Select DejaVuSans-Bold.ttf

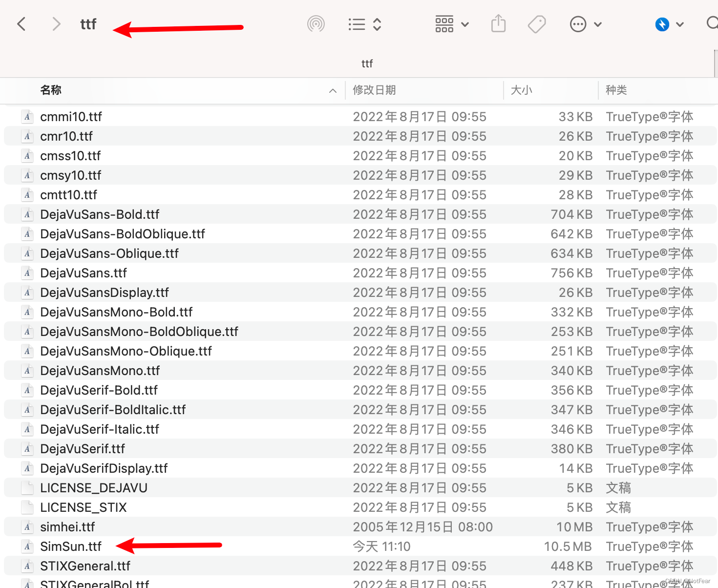360,214
